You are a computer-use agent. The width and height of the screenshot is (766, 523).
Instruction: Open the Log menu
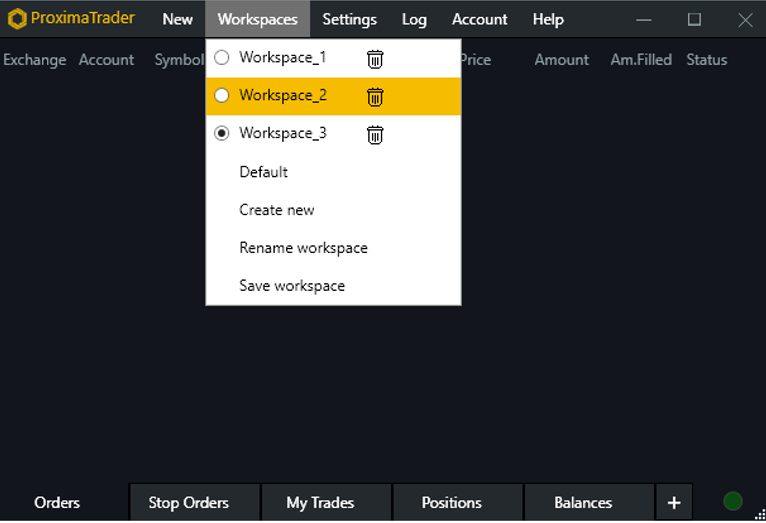(414, 19)
